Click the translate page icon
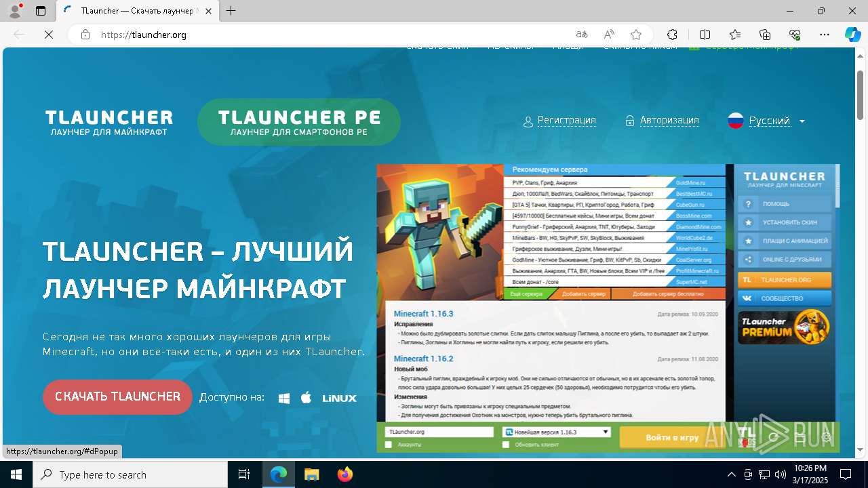868x488 pixels. pos(582,35)
